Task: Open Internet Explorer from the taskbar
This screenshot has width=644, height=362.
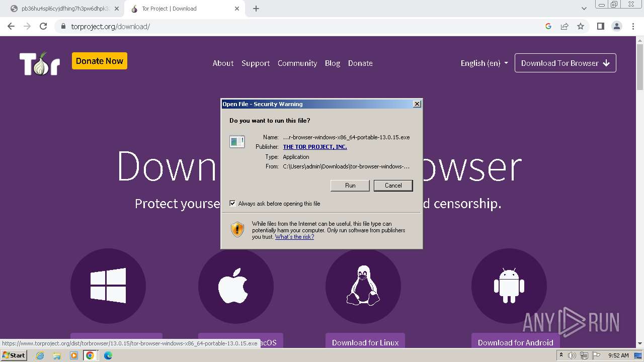Action: [40, 355]
